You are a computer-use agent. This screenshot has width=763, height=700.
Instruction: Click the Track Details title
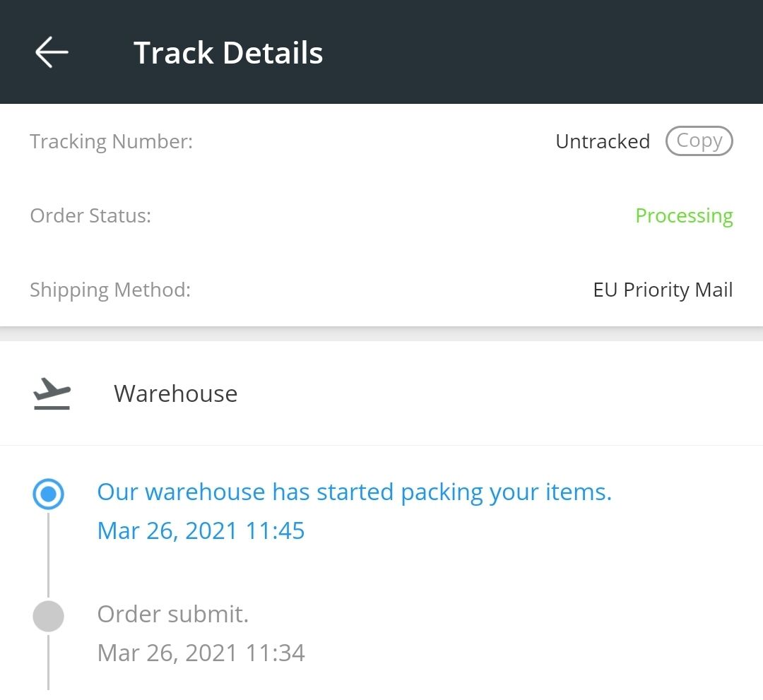tap(228, 52)
